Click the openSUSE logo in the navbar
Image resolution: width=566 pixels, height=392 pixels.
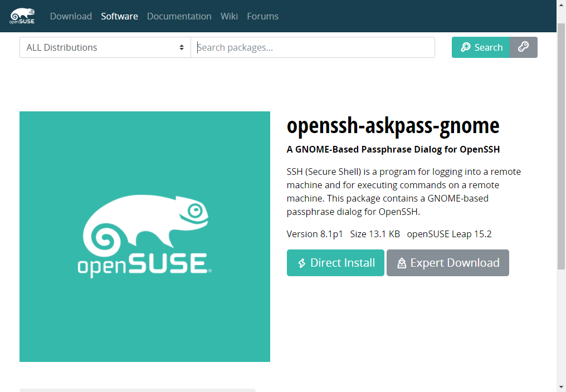click(x=22, y=16)
